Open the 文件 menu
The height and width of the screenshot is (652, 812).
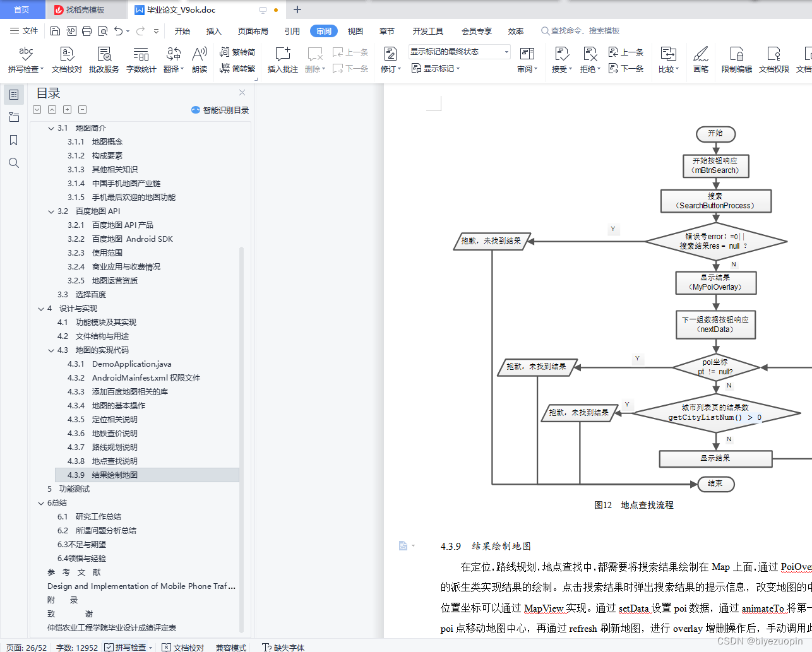[x=24, y=31]
